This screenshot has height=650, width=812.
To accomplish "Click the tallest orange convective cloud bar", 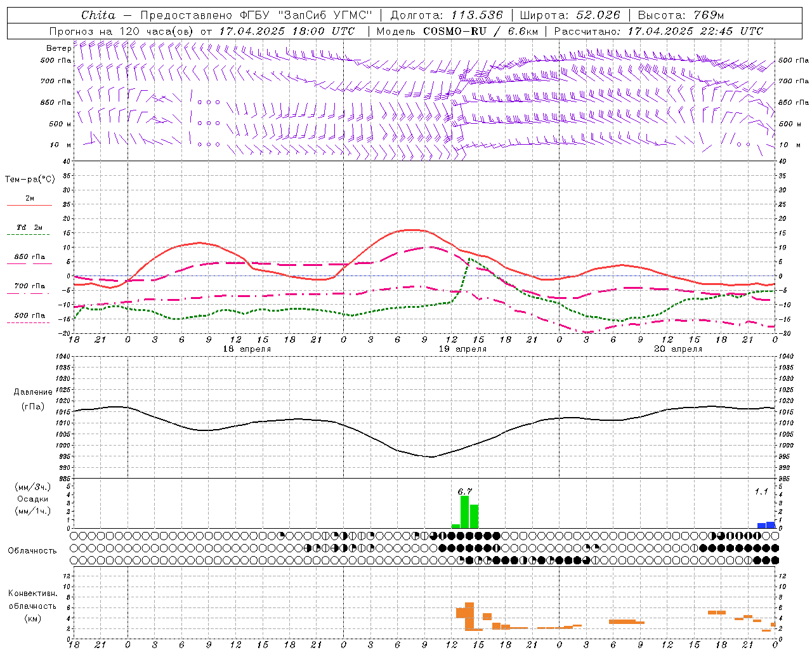I will point(469,616).
